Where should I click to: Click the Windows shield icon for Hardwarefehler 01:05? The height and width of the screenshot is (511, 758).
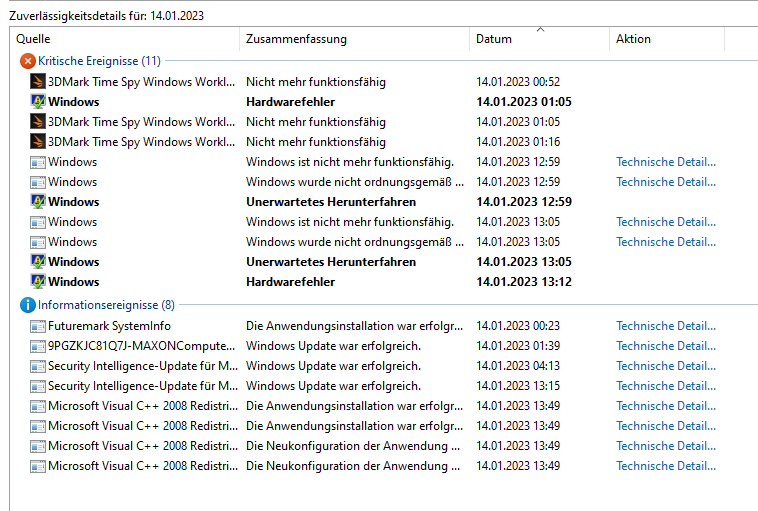tap(38, 102)
